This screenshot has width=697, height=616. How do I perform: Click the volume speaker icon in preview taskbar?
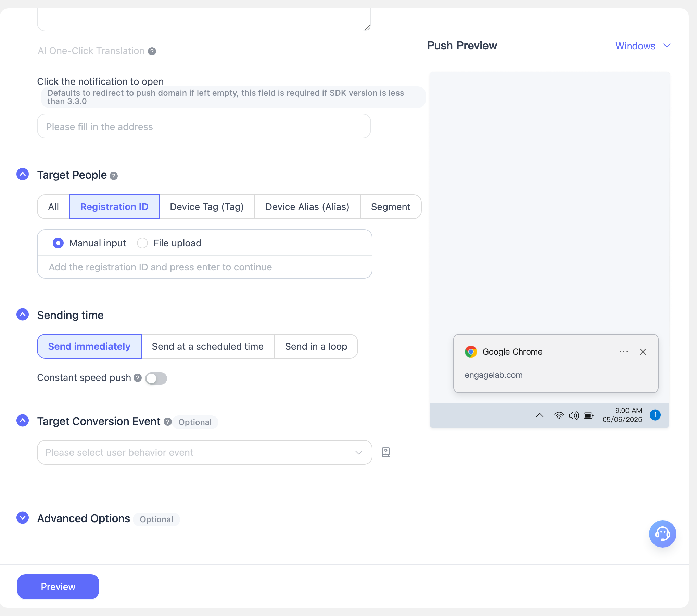click(x=574, y=415)
